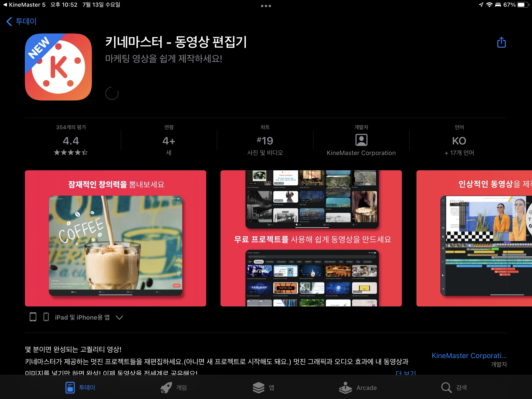532x399 pixels.
Task: Open KineMaster Corporation developer link
Action: pos(469,356)
